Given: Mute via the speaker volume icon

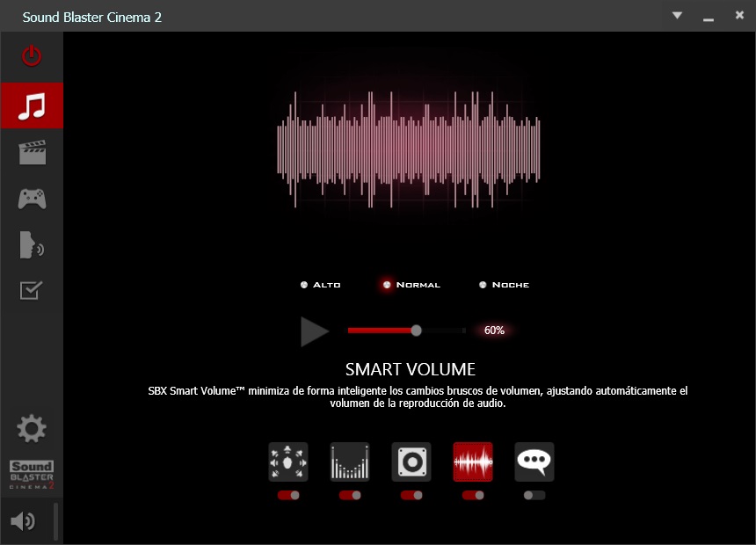Looking at the screenshot, I should click(x=23, y=521).
